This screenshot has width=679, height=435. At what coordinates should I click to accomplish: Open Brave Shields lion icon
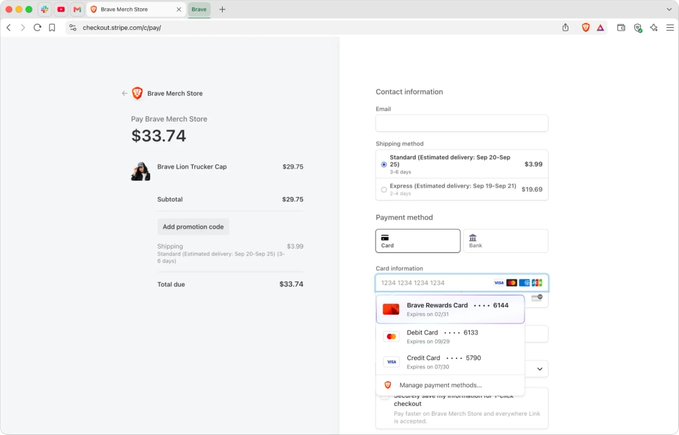[x=585, y=27]
